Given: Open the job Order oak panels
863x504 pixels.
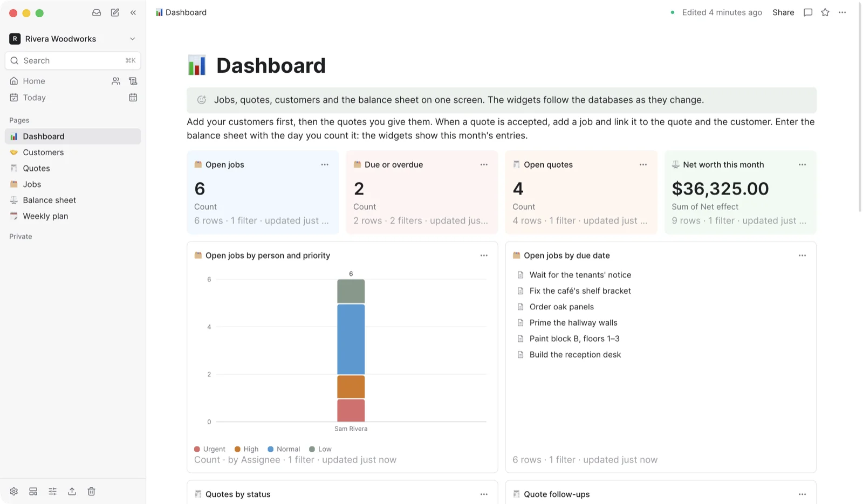Looking at the screenshot, I should (x=561, y=307).
